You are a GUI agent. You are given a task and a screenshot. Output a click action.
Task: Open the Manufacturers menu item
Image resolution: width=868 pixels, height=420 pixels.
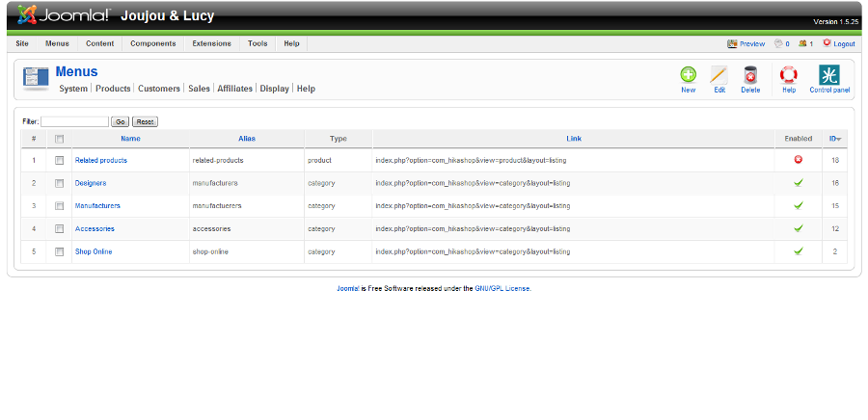coord(97,205)
